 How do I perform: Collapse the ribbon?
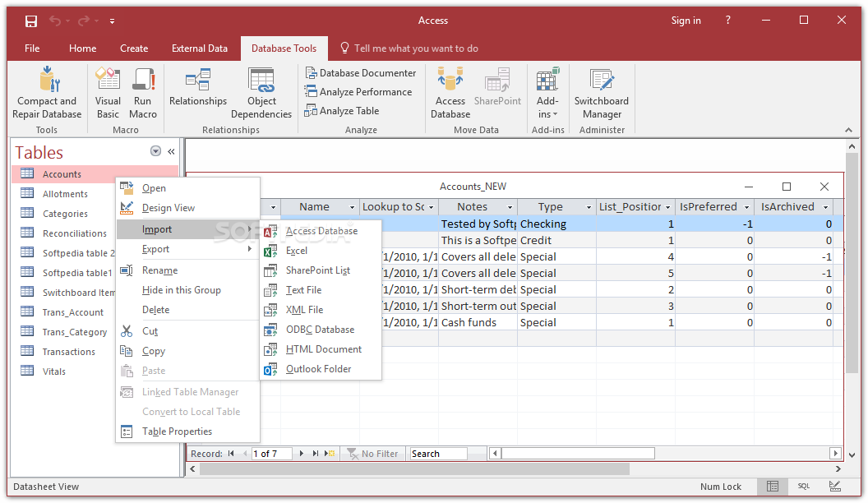click(848, 130)
